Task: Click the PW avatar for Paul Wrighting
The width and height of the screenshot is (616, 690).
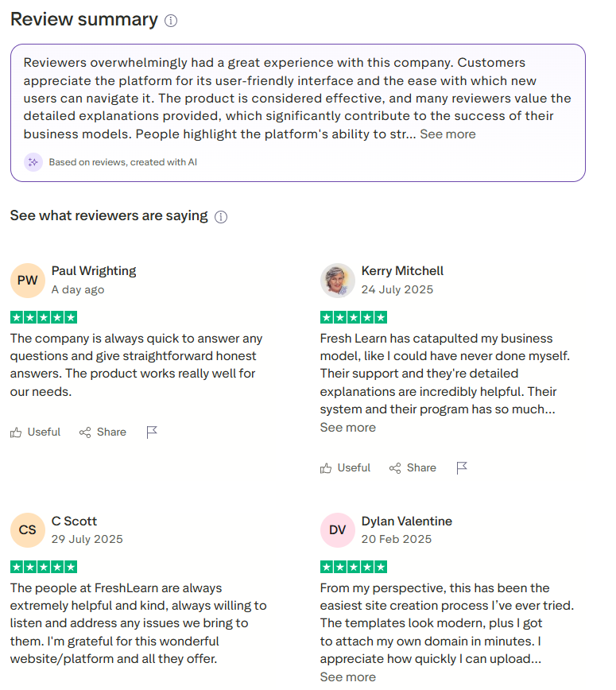Action: [27, 280]
